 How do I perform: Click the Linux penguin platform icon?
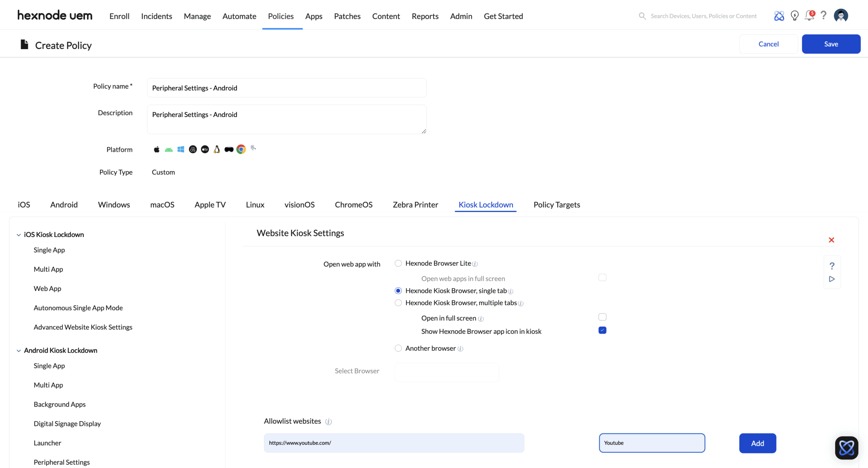pyautogui.click(x=217, y=150)
